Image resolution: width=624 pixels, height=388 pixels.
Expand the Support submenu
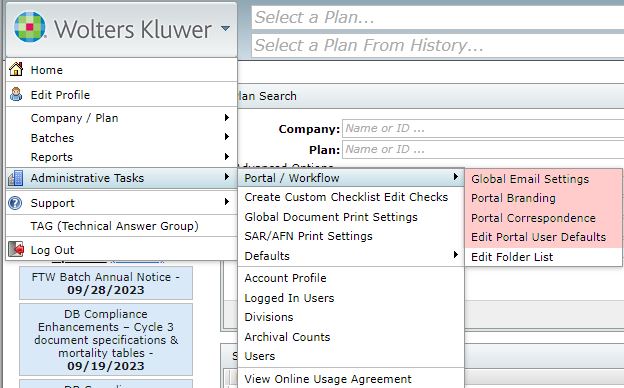[x=122, y=203]
